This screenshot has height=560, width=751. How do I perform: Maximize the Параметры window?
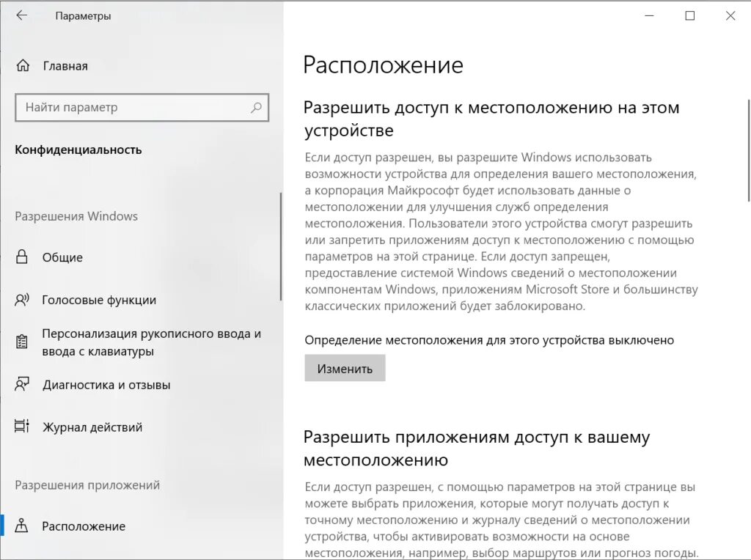point(689,16)
